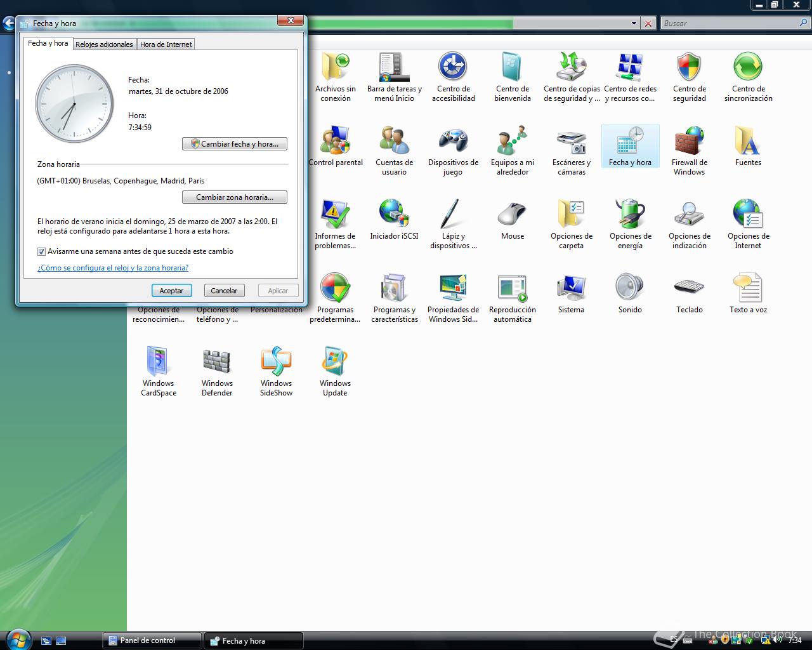Open Reproducción automática

(x=512, y=298)
